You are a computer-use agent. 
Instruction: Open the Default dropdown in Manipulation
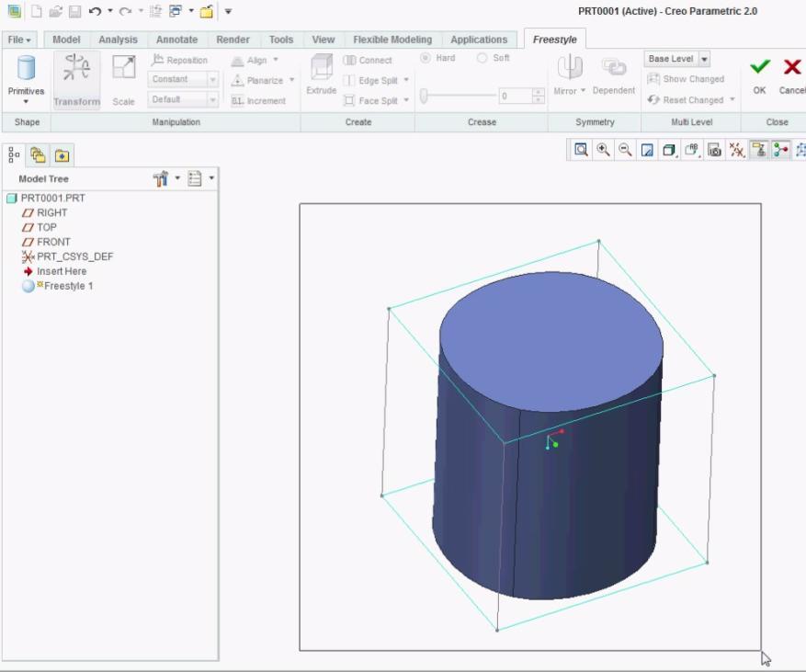183,100
